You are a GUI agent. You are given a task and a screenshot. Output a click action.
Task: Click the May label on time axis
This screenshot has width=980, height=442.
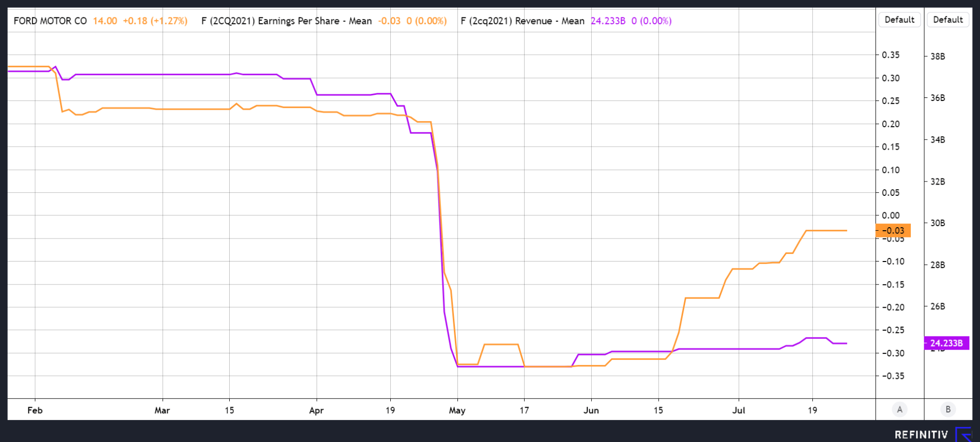point(457,410)
